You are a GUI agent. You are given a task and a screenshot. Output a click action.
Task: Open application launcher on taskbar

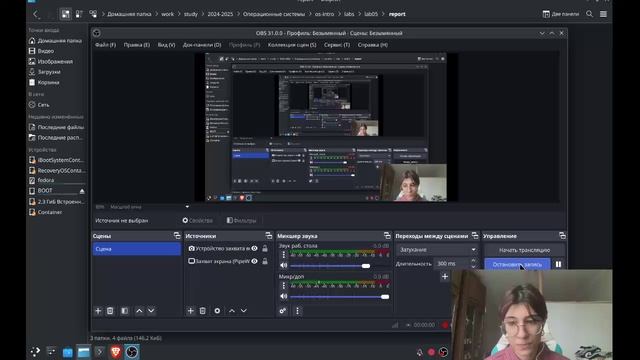(35, 352)
